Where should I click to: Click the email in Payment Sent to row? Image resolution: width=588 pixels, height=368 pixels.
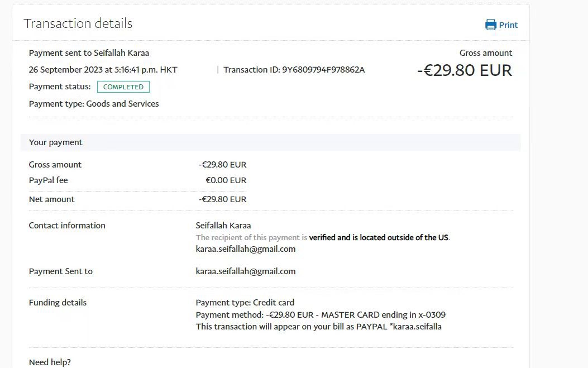point(246,271)
